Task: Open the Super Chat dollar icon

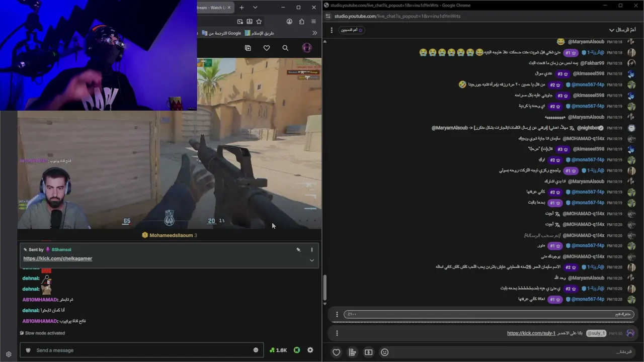Action: click(x=368, y=352)
